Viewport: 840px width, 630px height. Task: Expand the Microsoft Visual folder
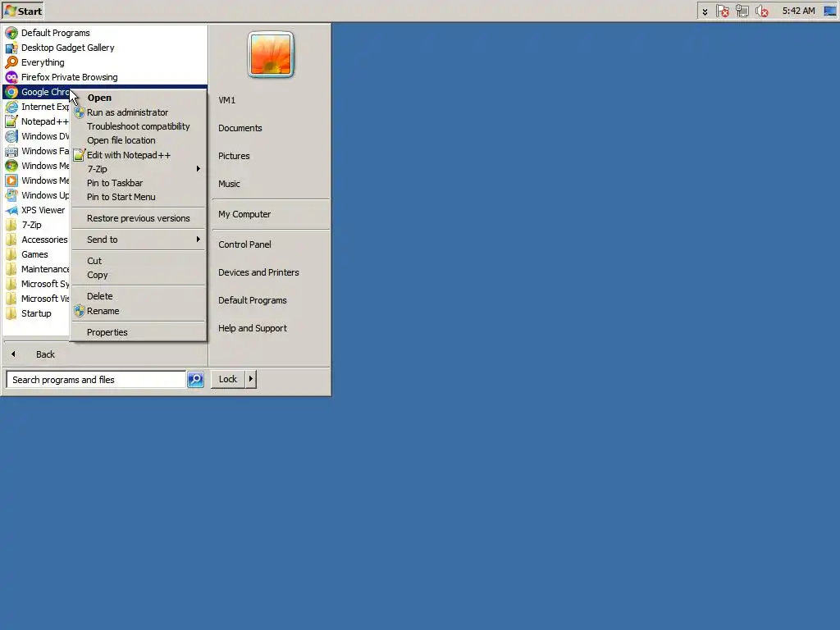point(36,299)
